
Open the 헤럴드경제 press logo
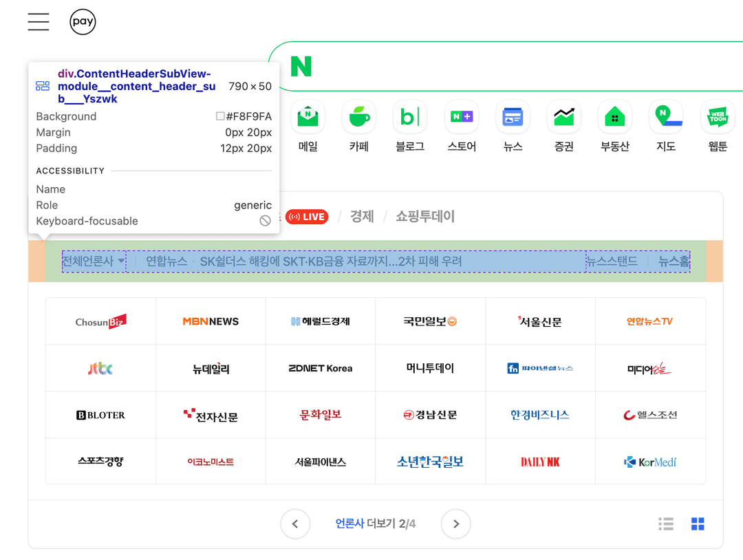[321, 321]
